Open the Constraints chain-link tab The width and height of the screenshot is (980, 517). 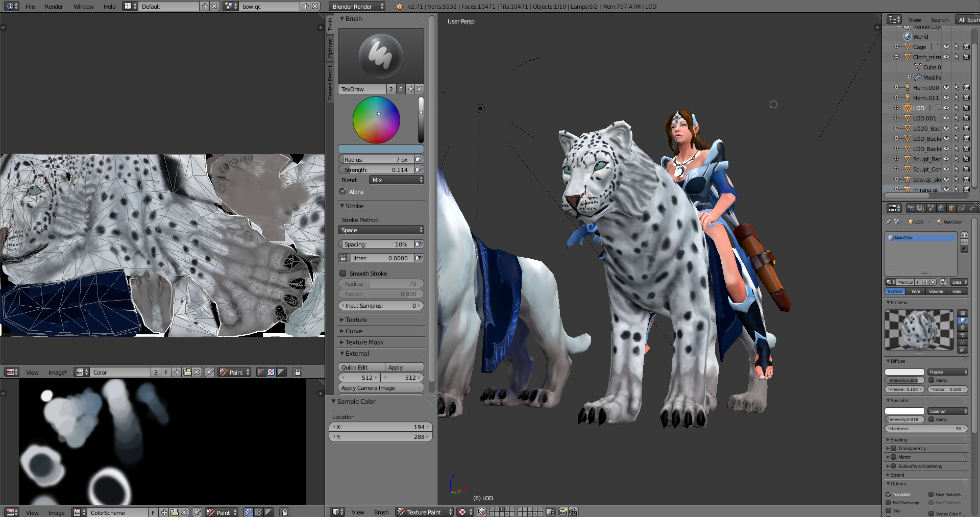[x=962, y=208]
